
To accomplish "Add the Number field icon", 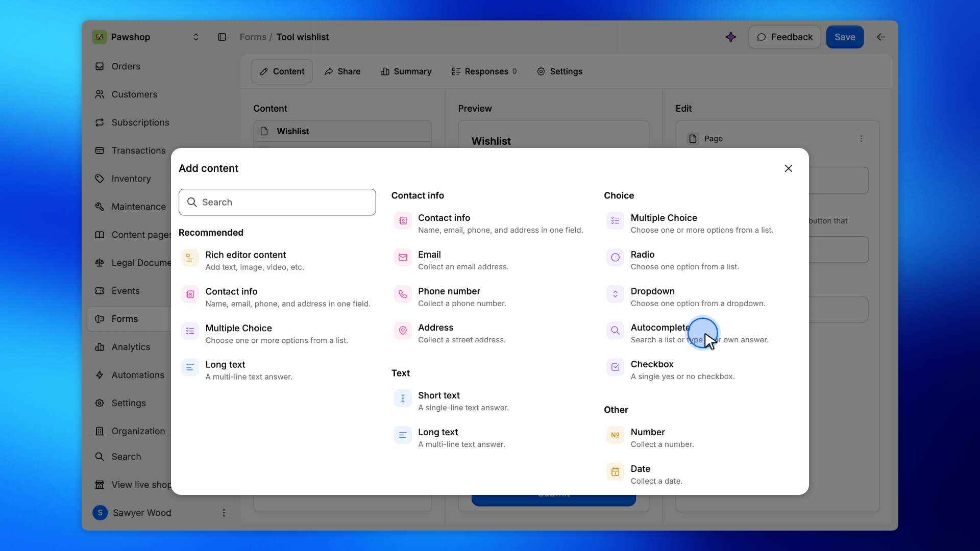I will [615, 435].
